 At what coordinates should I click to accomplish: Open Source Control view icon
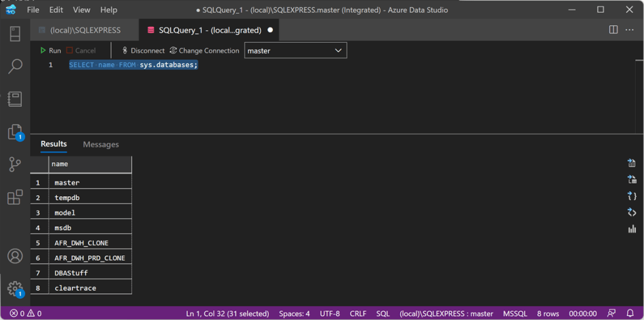pos(15,164)
